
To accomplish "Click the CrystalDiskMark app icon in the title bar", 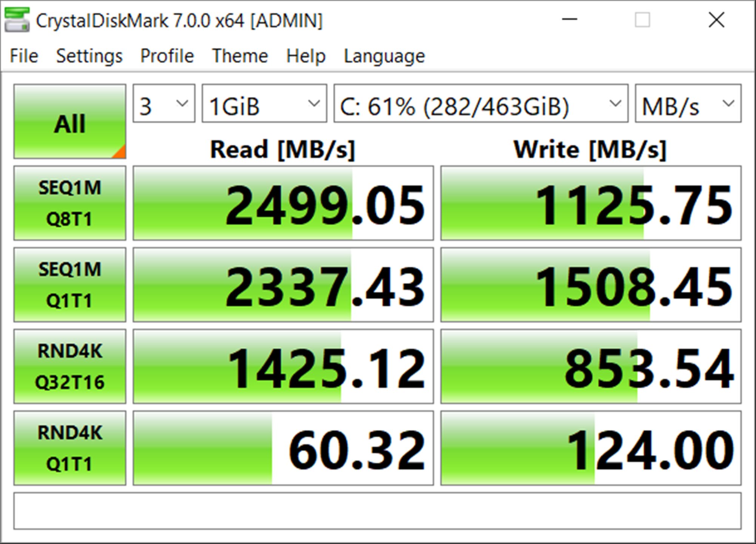I will pos(17,20).
